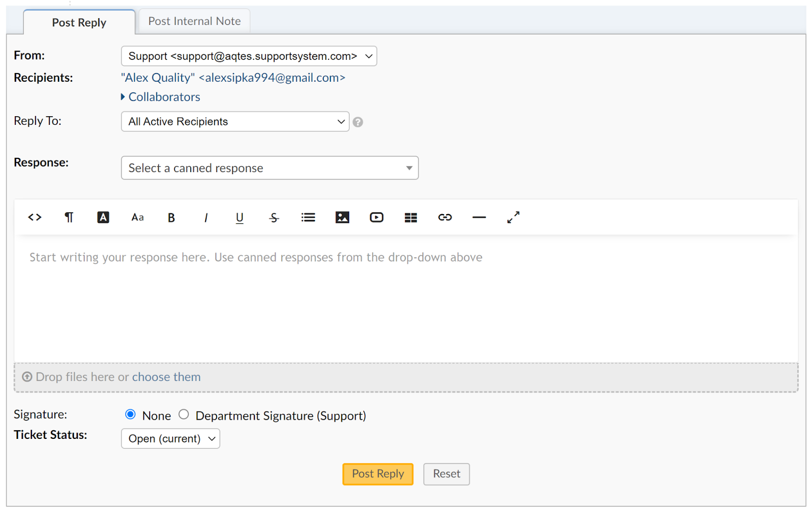Select Department Signature (Support) option

coord(184,415)
